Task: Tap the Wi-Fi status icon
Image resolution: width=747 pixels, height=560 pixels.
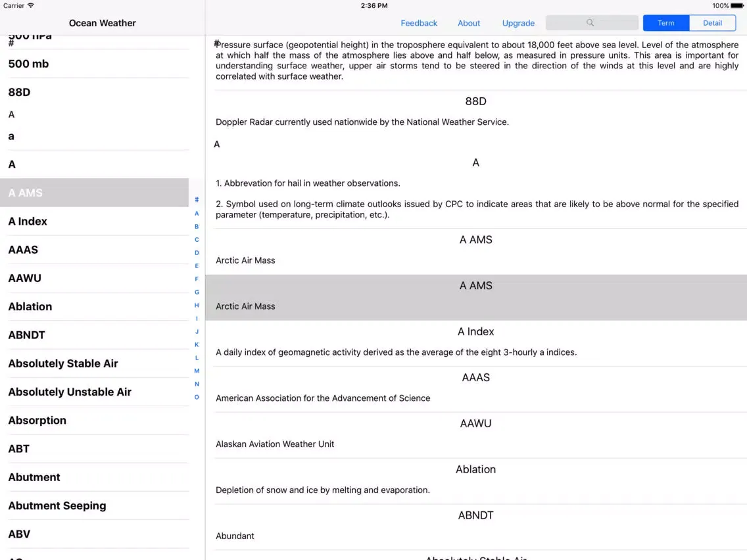Action: [x=31, y=6]
